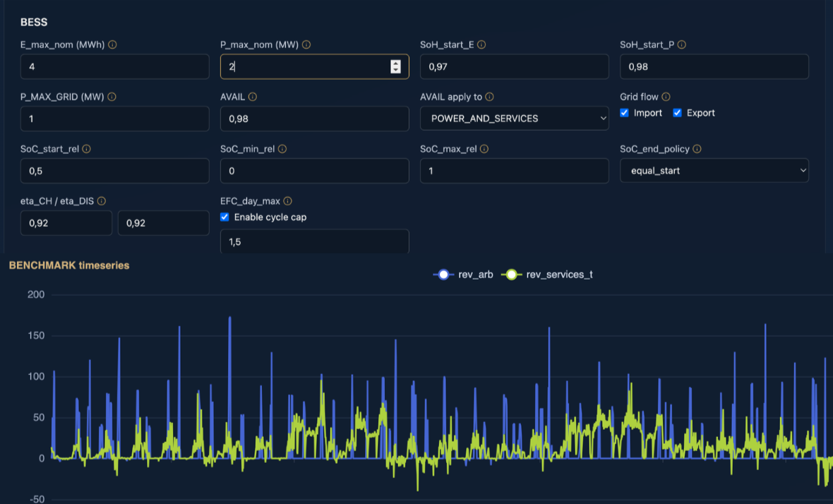This screenshot has height=504, width=833.
Task: Click the BENCHMARK timeseries heading
Action: point(69,265)
